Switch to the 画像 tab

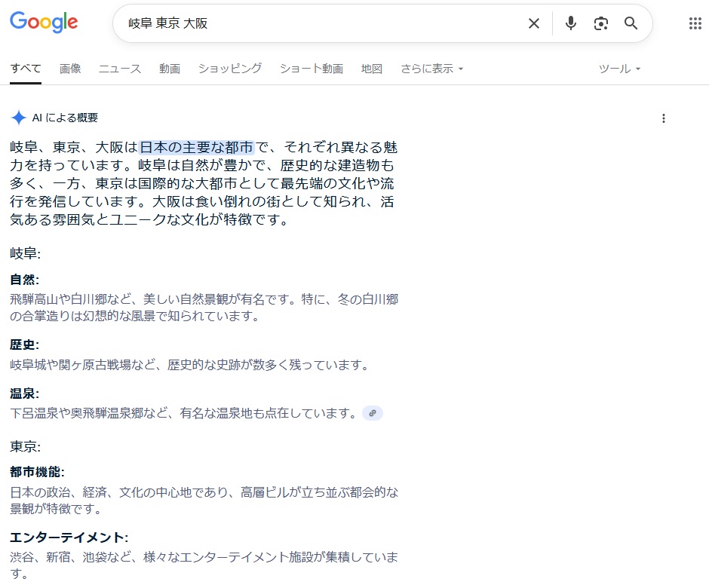coord(70,69)
